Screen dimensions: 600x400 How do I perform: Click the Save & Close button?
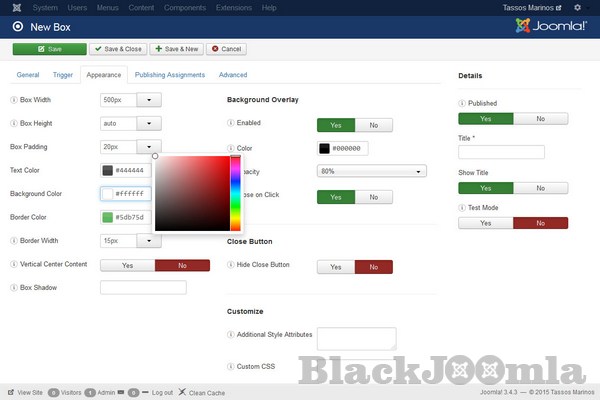(x=118, y=48)
